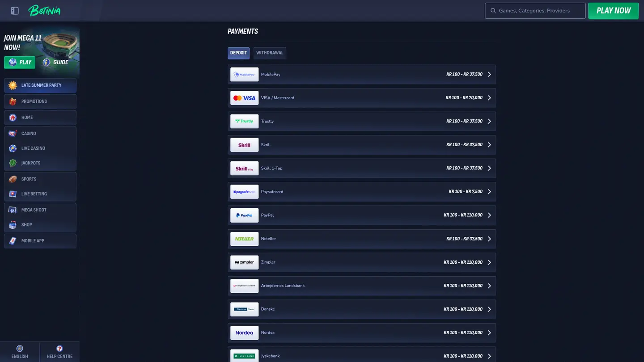The width and height of the screenshot is (644, 362).
Task: Click the VISA KR 100 - KR 70,000 limit
Action: (464, 98)
